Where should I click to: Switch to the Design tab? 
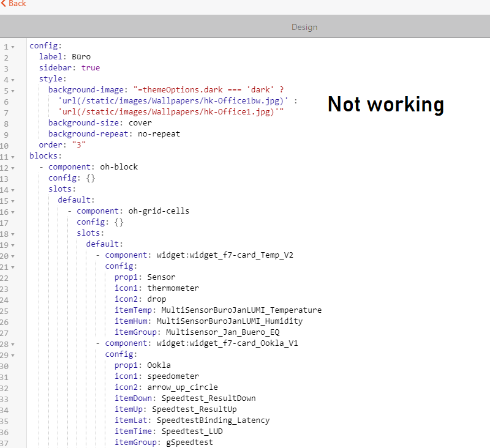click(304, 26)
